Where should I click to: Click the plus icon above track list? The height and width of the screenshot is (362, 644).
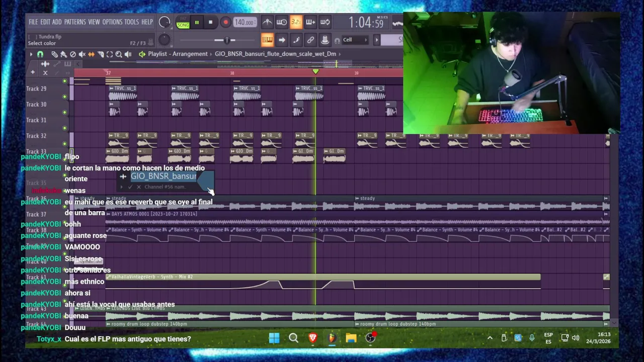point(33,72)
